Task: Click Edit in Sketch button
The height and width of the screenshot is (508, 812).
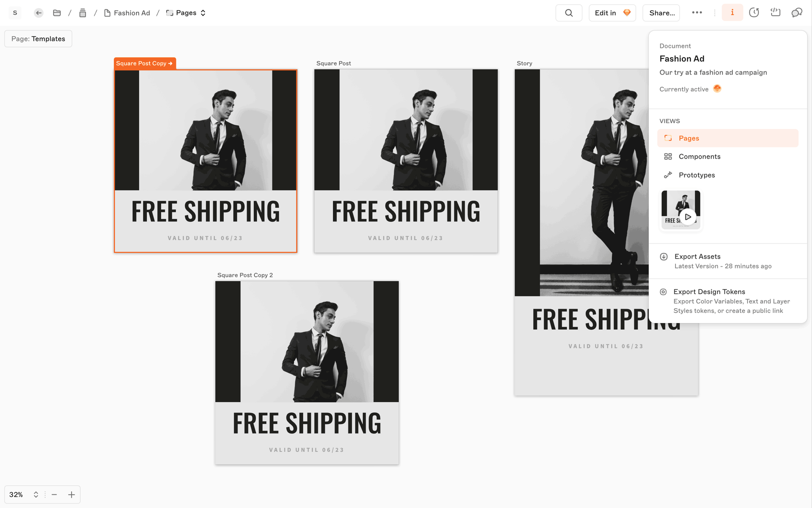Action: (612, 13)
